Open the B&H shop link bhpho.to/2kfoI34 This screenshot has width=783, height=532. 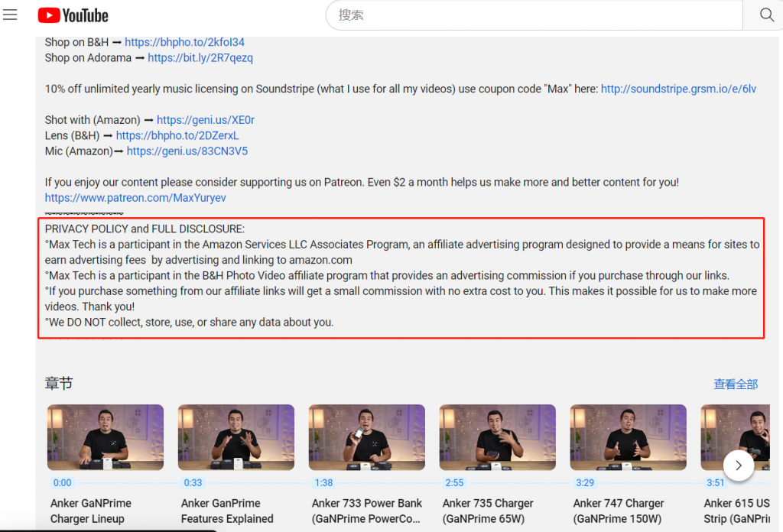pyautogui.click(x=184, y=42)
